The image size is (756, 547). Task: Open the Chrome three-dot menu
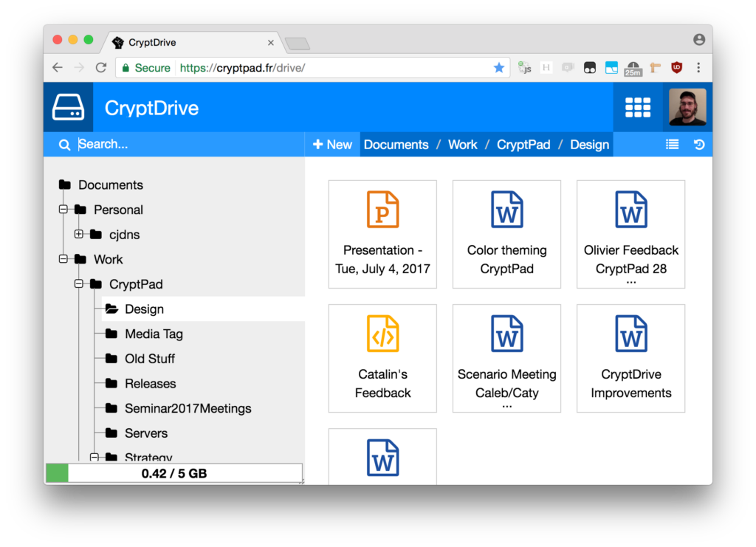(698, 67)
